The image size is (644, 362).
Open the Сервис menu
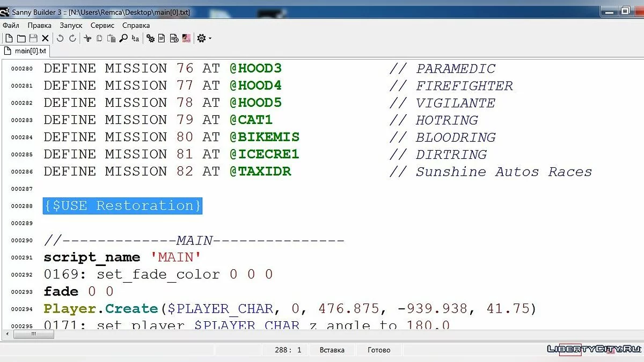pos(102,25)
